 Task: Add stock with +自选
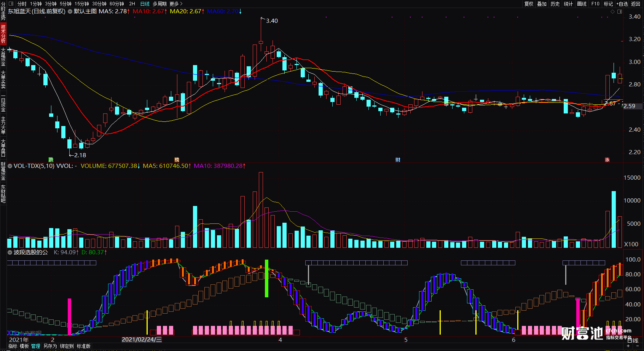[622, 4]
